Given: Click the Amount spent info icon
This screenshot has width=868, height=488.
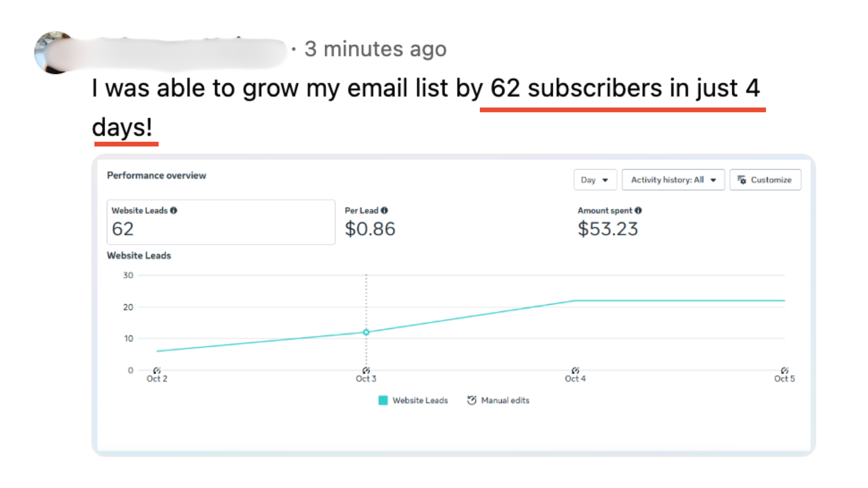Looking at the screenshot, I should [638, 210].
